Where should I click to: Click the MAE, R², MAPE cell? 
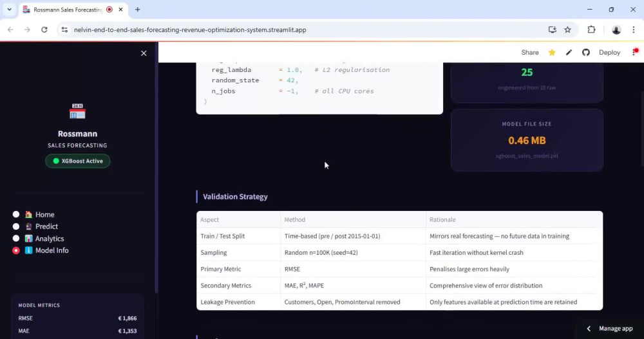(x=353, y=285)
